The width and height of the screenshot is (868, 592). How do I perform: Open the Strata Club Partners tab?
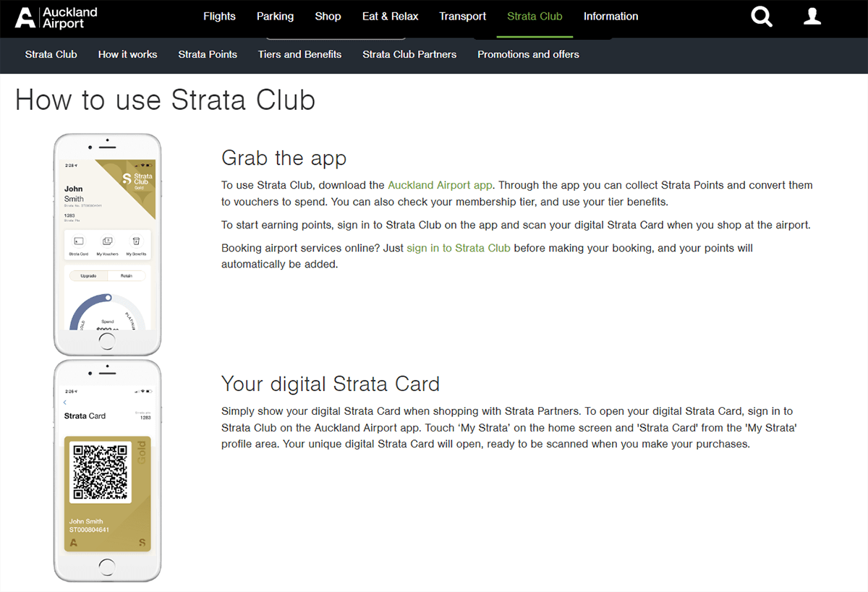409,54
